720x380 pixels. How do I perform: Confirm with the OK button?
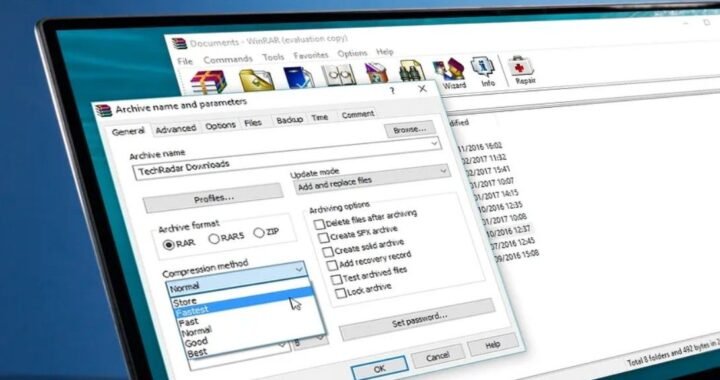coord(380,369)
